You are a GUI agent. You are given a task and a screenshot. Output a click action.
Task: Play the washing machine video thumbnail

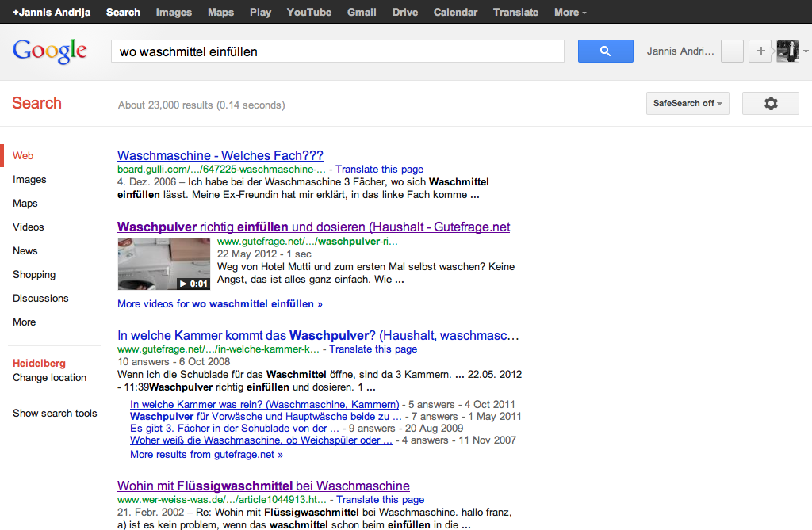(163, 264)
